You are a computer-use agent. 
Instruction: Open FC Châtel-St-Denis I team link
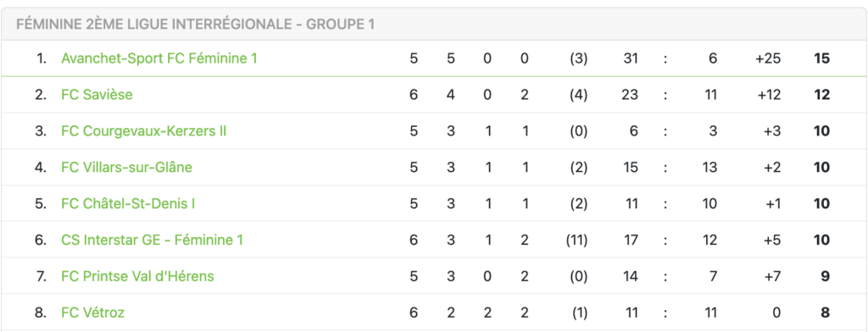128,203
